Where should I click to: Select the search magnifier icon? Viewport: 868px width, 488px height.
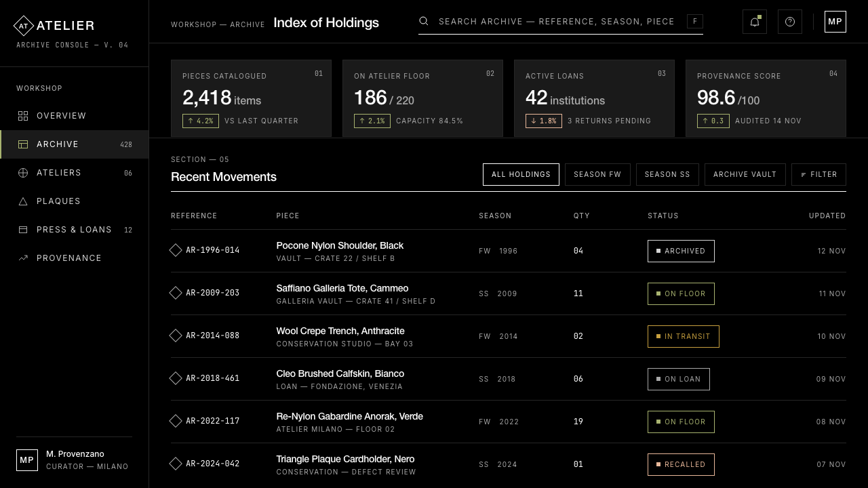point(424,21)
